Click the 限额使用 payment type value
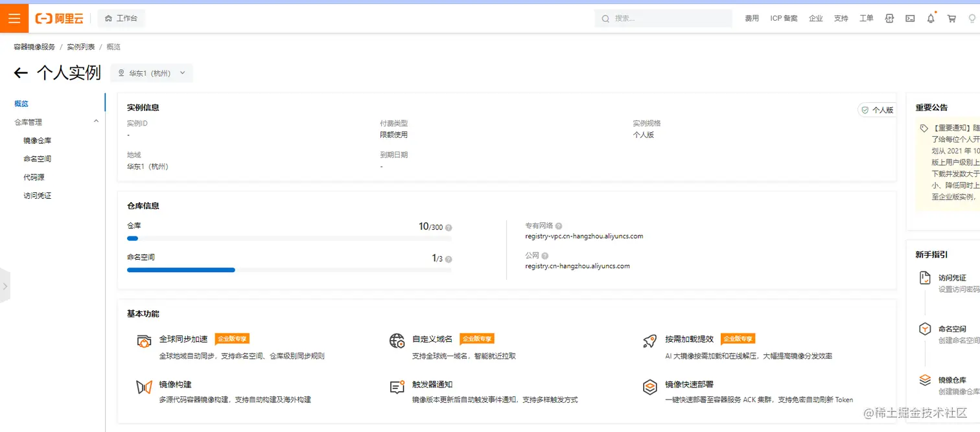 point(394,135)
